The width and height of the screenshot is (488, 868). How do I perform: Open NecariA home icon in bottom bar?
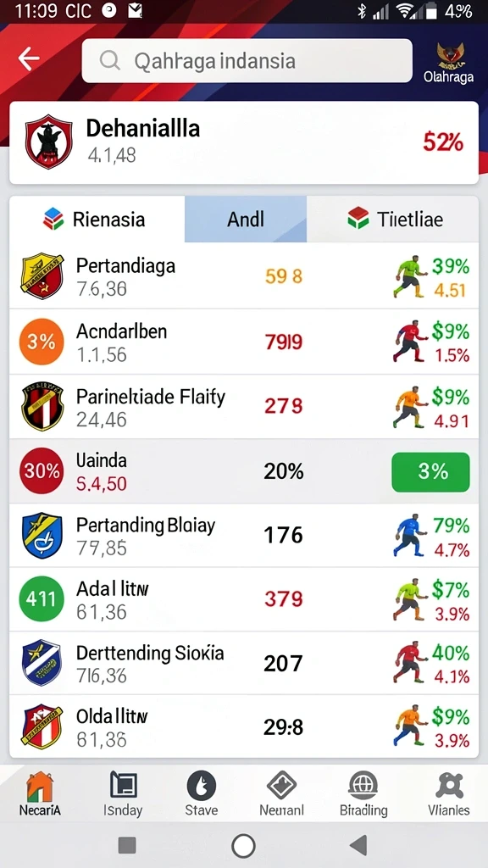pyautogui.click(x=40, y=787)
